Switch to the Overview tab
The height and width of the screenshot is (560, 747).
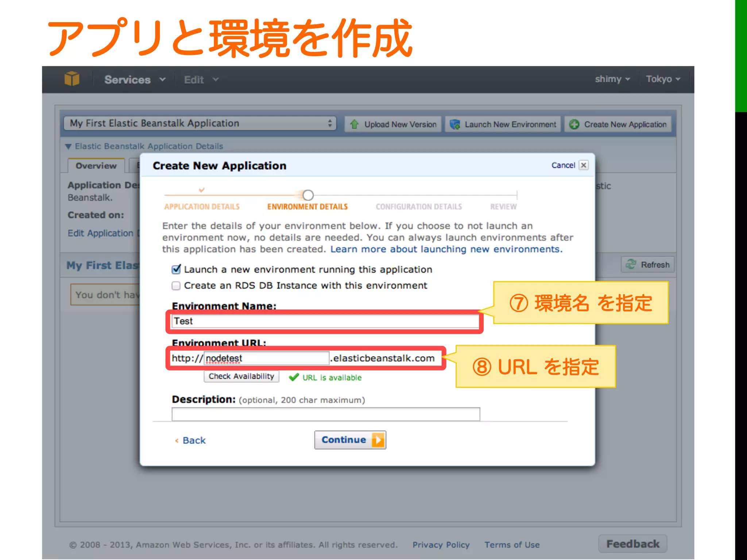click(x=96, y=166)
